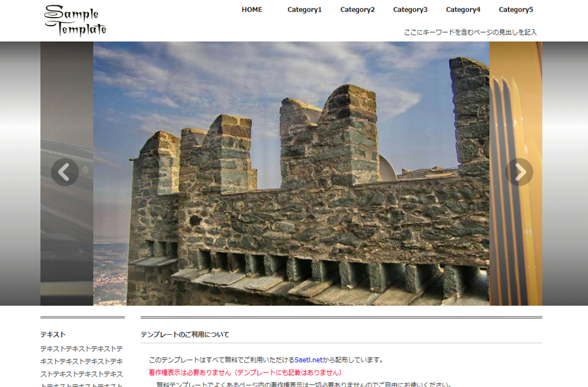The image size is (588, 387).
Task: Click the テキスト sidebar heading
Action: [x=53, y=335]
